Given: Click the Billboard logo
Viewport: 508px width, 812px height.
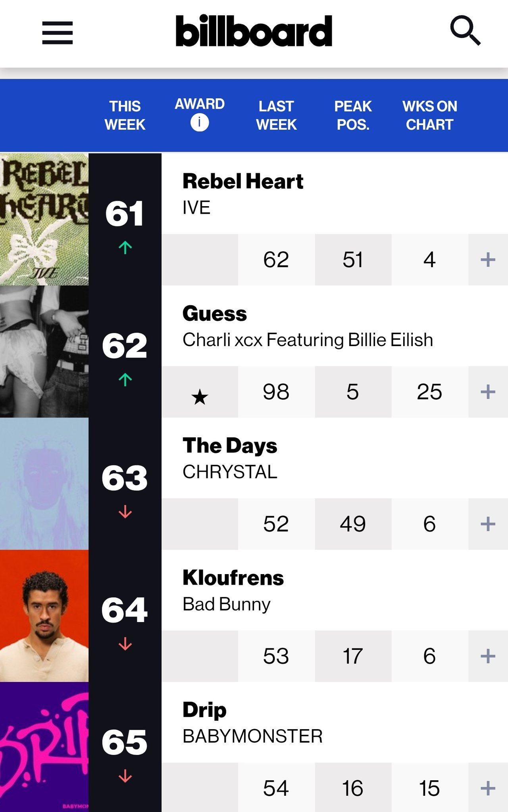Looking at the screenshot, I should (x=254, y=31).
